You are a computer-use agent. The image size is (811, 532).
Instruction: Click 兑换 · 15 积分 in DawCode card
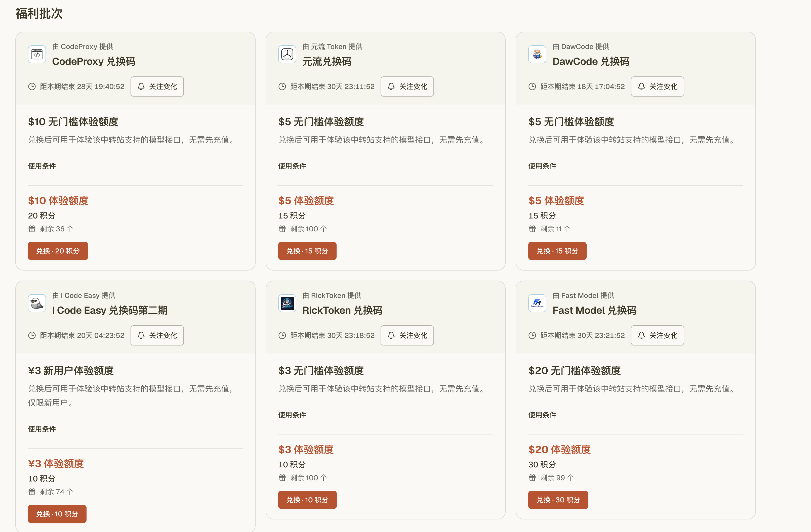pyautogui.click(x=557, y=251)
